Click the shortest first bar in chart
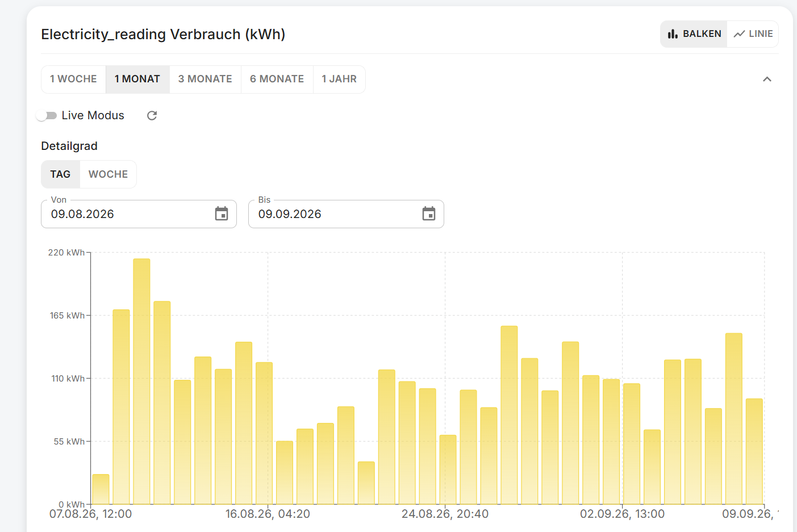Screen dimensions: 797x532 click(101, 489)
